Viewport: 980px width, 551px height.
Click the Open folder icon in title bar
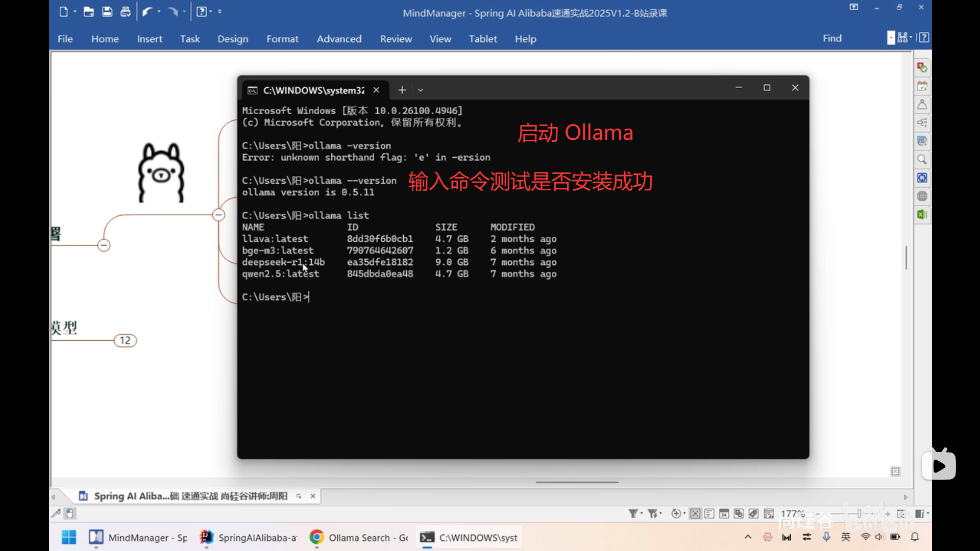tap(89, 12)
